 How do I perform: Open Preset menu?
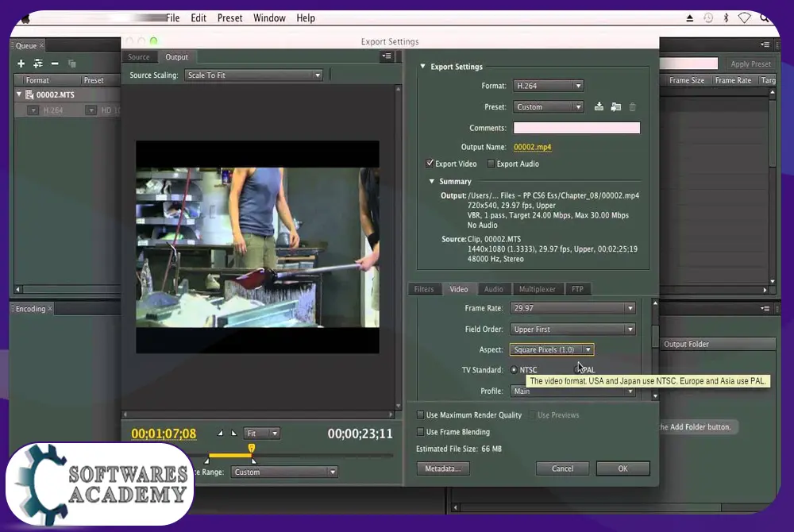point(230,17)
